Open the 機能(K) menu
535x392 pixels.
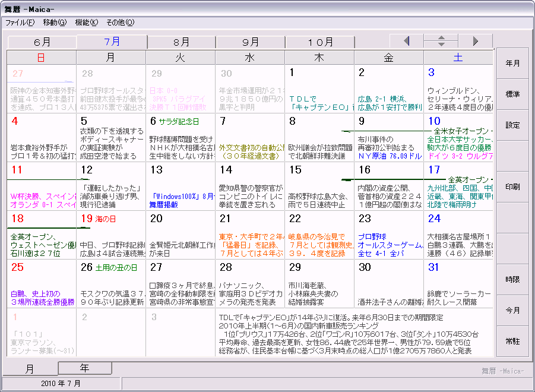87,23
